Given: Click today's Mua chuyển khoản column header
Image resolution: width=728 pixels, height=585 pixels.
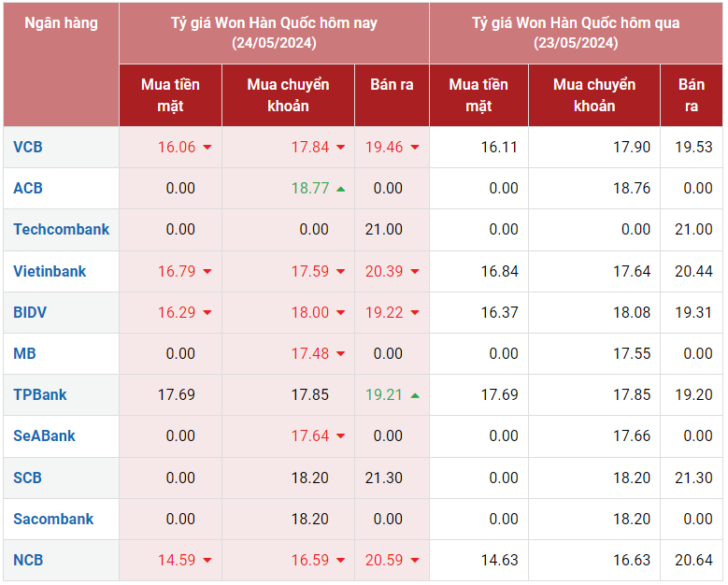Looking at the screenshot, I should coord(288,95).
